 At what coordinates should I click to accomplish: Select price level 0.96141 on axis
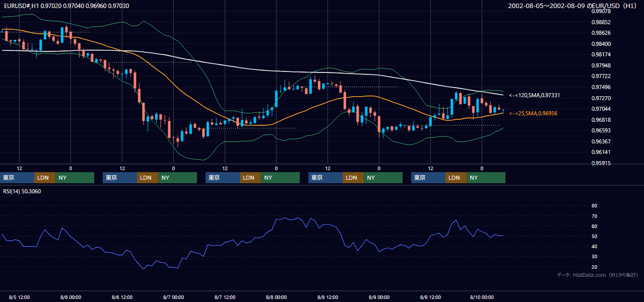pos(601,152)
